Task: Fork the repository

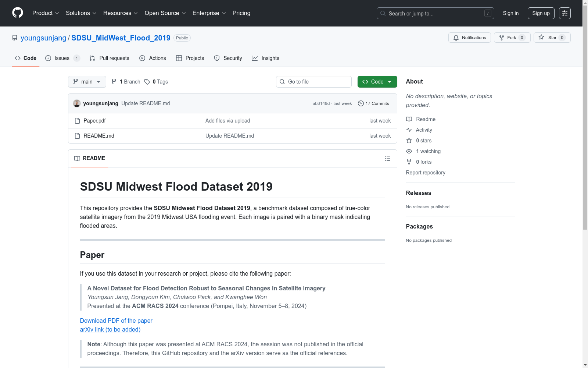Action: click(512, 38)
